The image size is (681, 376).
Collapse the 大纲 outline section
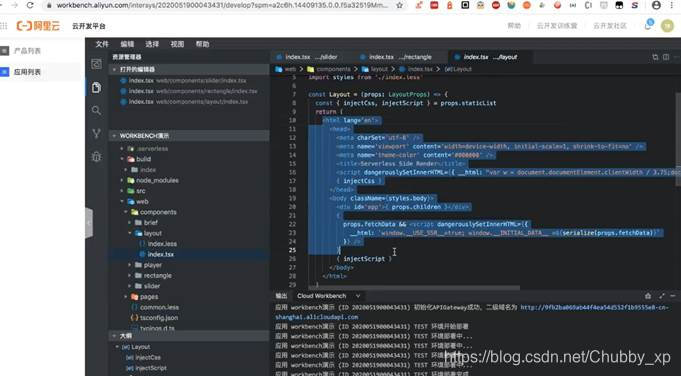point(189,336)
